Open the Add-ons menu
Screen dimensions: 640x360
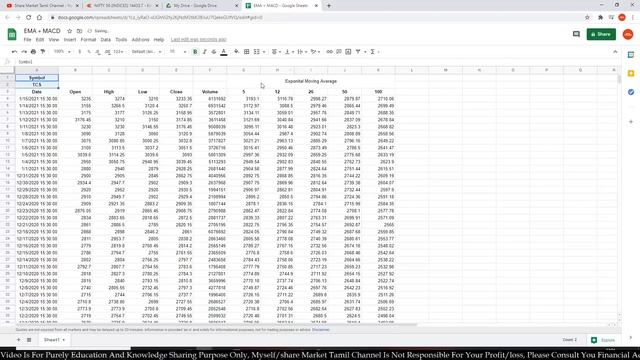pos(140,40)
